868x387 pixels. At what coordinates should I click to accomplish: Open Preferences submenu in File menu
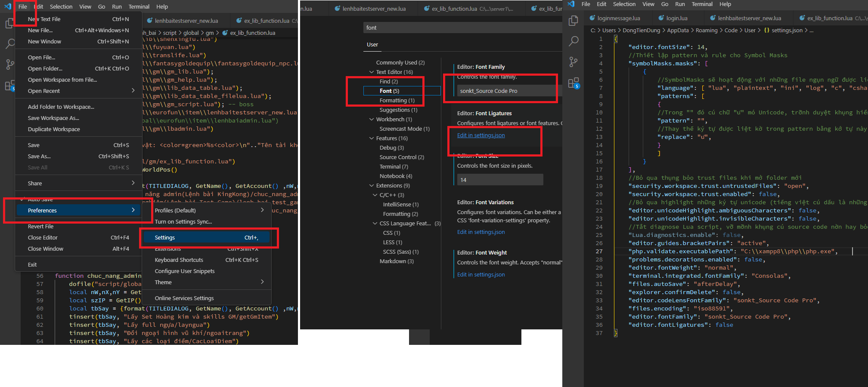click(78, 210)
